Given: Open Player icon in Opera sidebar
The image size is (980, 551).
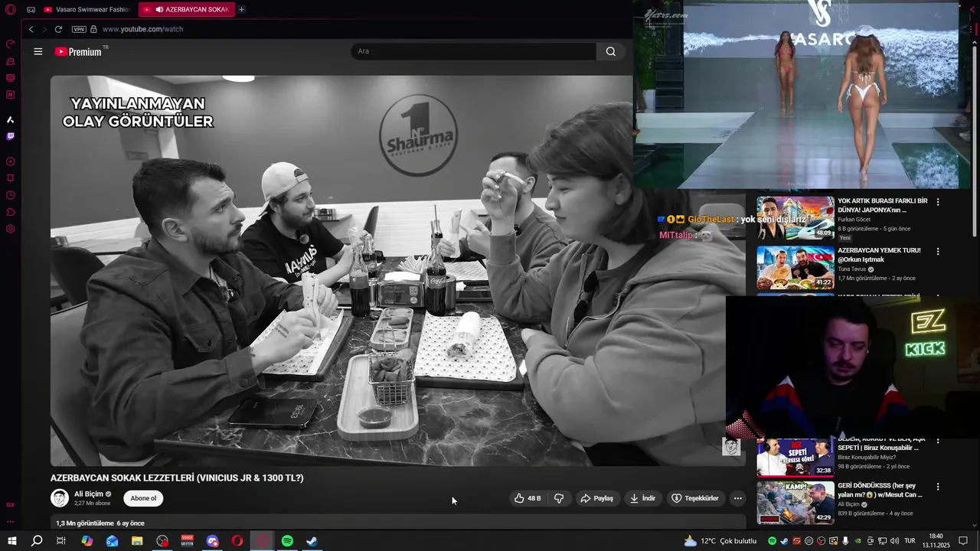Looking at the screenshot, I should click(x=11, y=161).
